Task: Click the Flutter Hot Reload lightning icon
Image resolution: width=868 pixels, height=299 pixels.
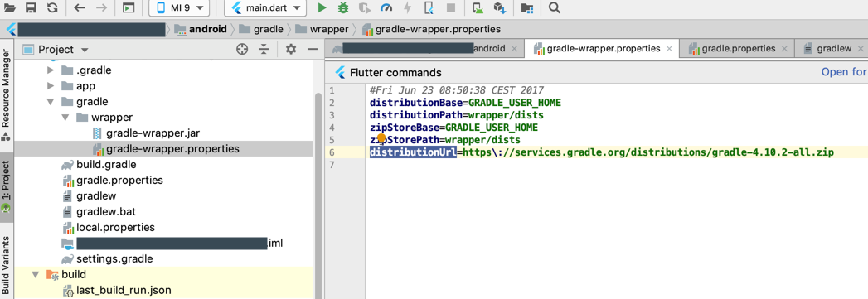Action: point(407,7)
